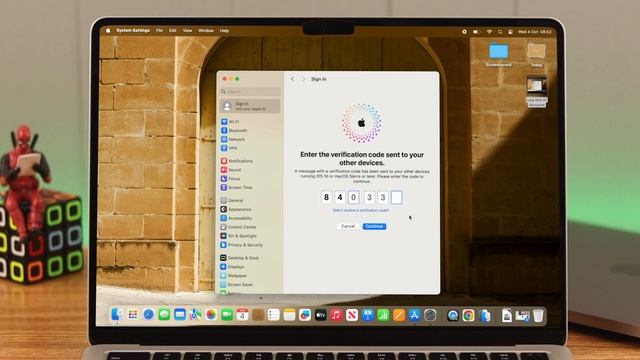Open Numbers from the Dock
The image size is (640, 360).
pyautogui.click(x=383, y=315)
